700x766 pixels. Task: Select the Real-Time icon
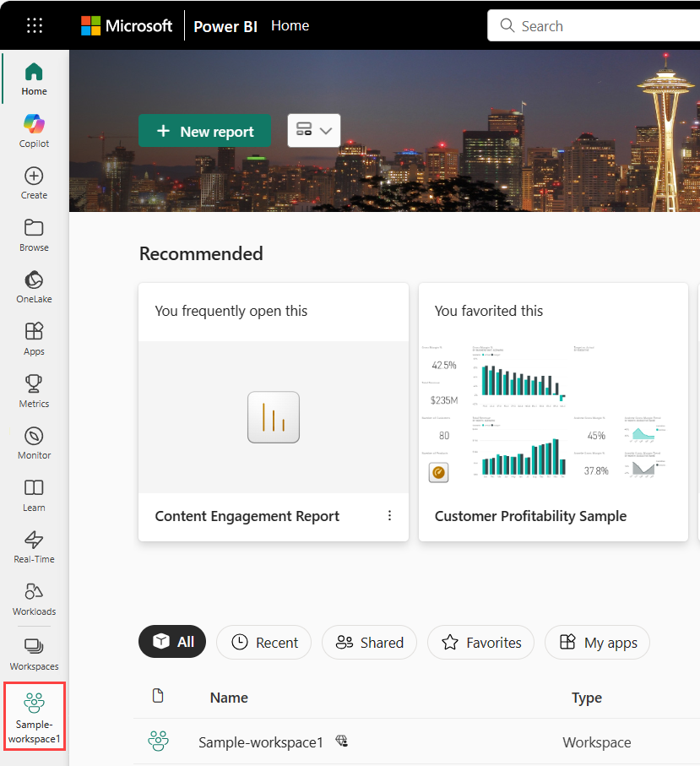click(34, 546)
